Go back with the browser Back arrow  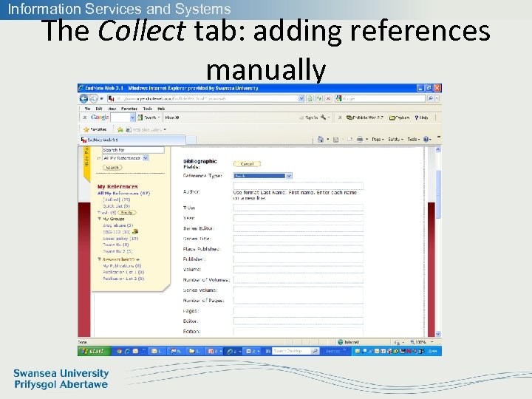coord(83,99)
